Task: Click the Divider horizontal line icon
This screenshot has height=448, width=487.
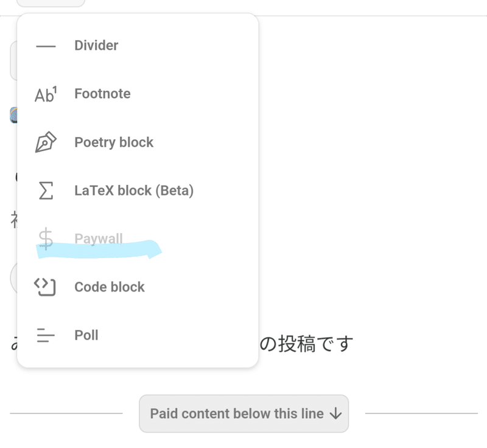Action: pyautogui.click(x=46, y=46)
